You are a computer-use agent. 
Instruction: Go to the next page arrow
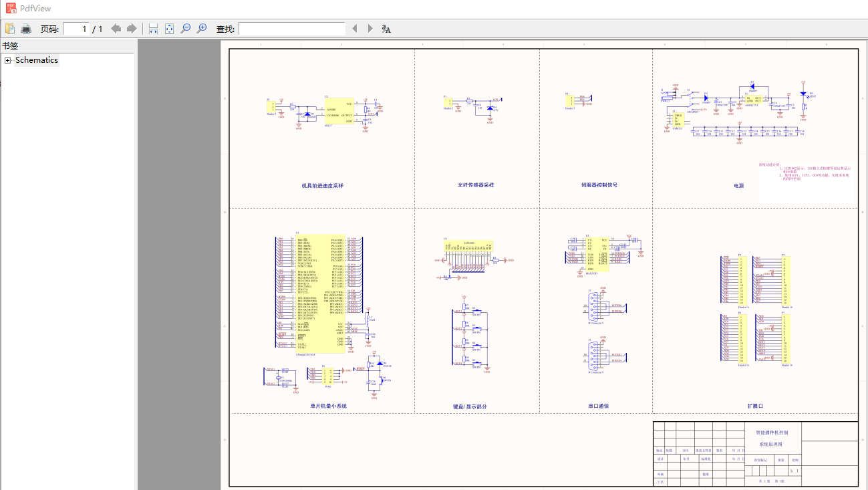132,29
